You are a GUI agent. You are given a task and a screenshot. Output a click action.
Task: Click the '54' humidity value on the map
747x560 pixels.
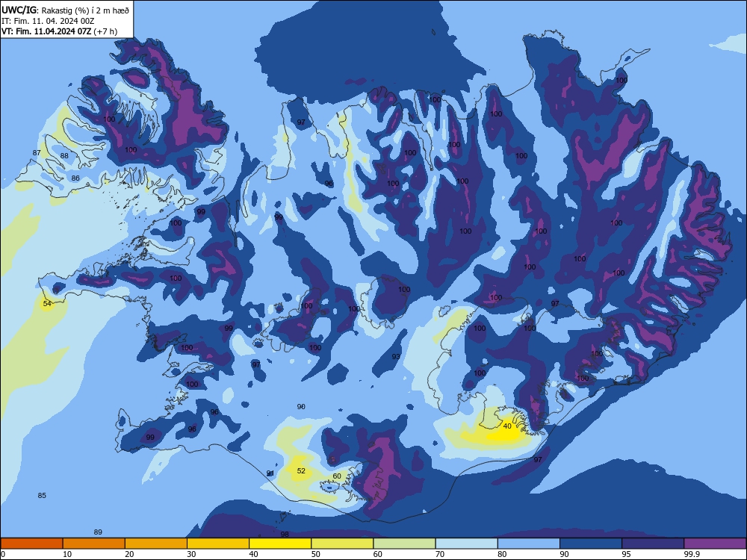point(47,303)
